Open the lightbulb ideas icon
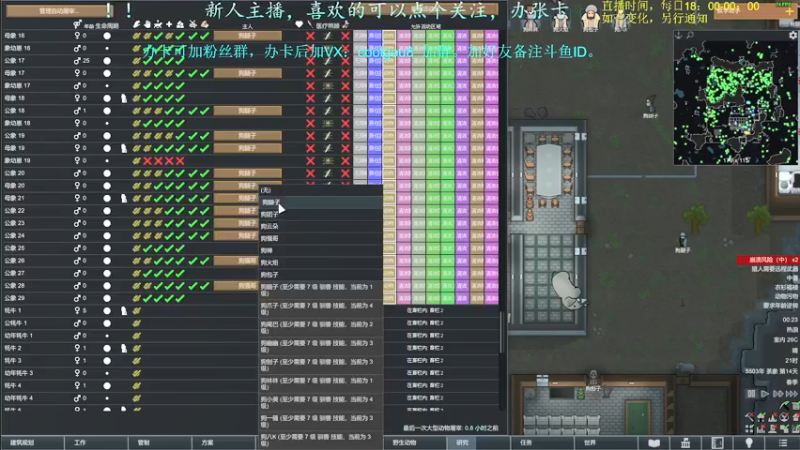800x450 pixels. (x=749, y=443)
